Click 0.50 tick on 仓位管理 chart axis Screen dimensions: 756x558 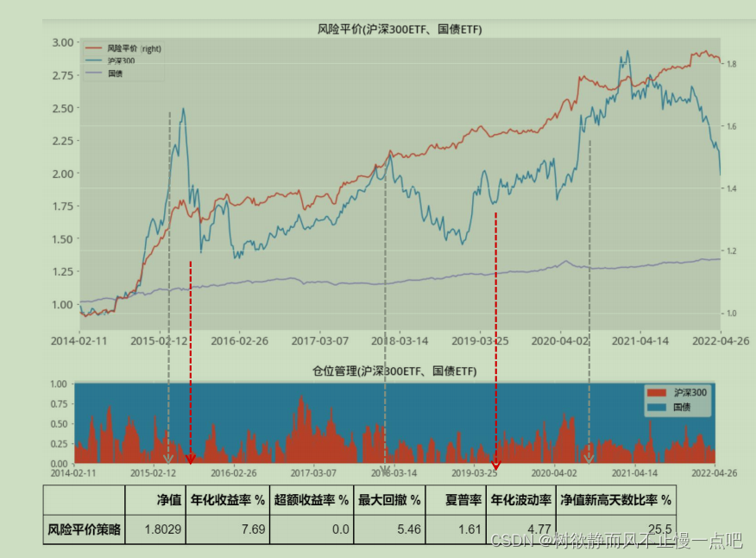[x=59, y=424]
